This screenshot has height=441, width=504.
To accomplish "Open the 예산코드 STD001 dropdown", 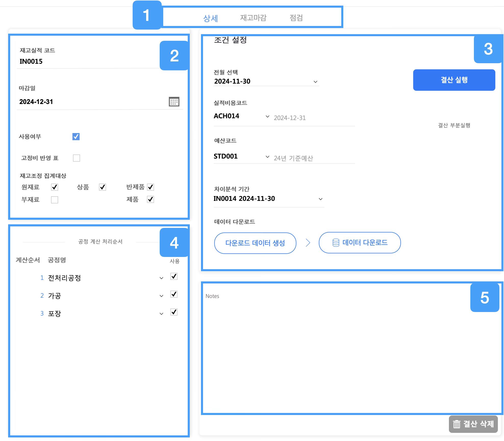I will coord(267,157).
